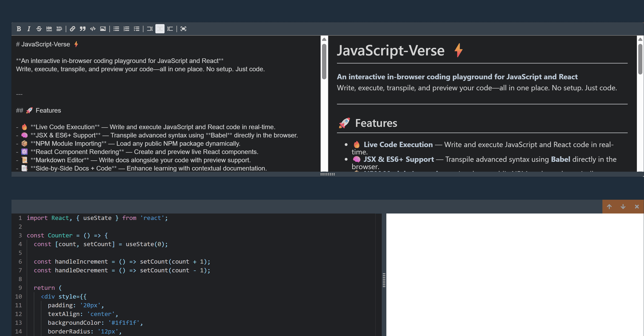The width and height of the screenshot is (644, 336).
Task: Insert a blockquote
Action: pos(83,29)
